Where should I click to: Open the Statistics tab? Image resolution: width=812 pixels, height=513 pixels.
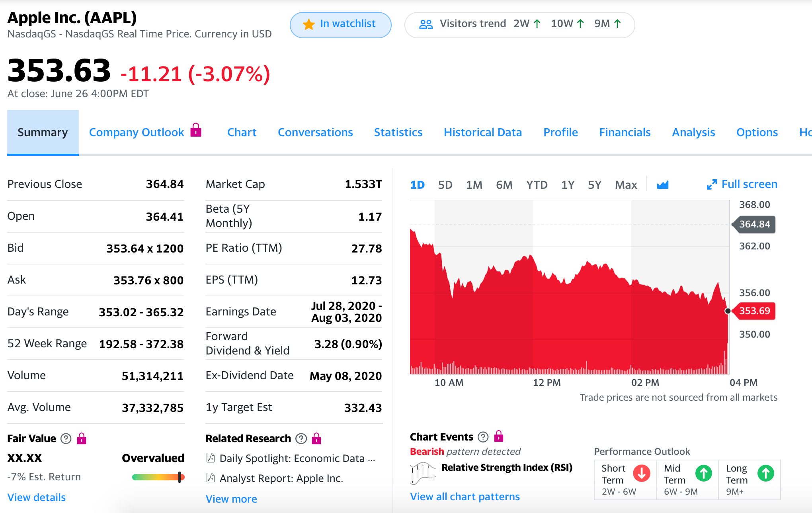coord(398,132)
